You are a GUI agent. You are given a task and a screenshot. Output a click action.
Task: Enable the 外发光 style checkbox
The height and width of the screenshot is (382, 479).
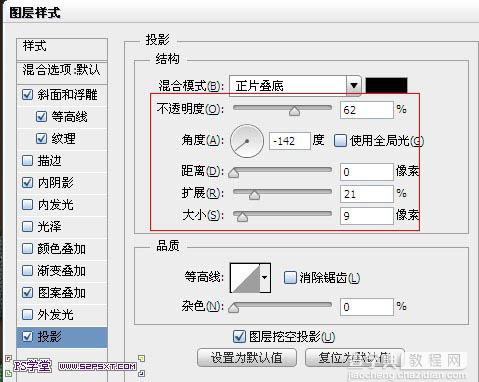pyautogui.click(x=27, y=315)
